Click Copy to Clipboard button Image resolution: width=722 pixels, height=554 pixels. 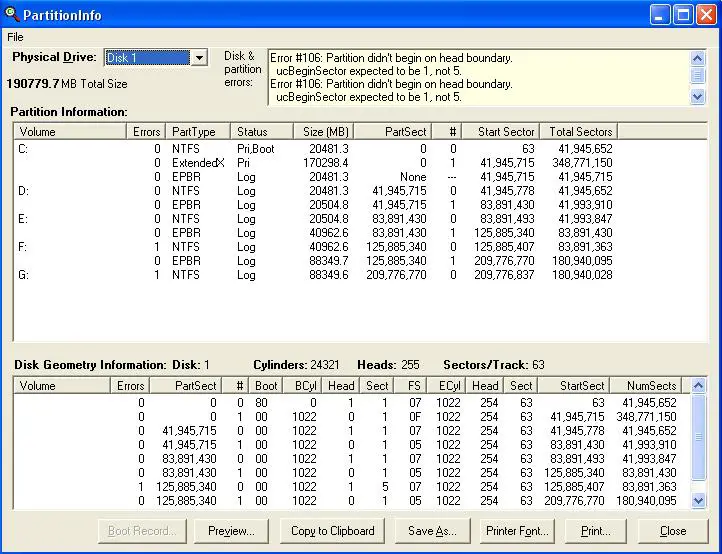click(x=332, y=531)
